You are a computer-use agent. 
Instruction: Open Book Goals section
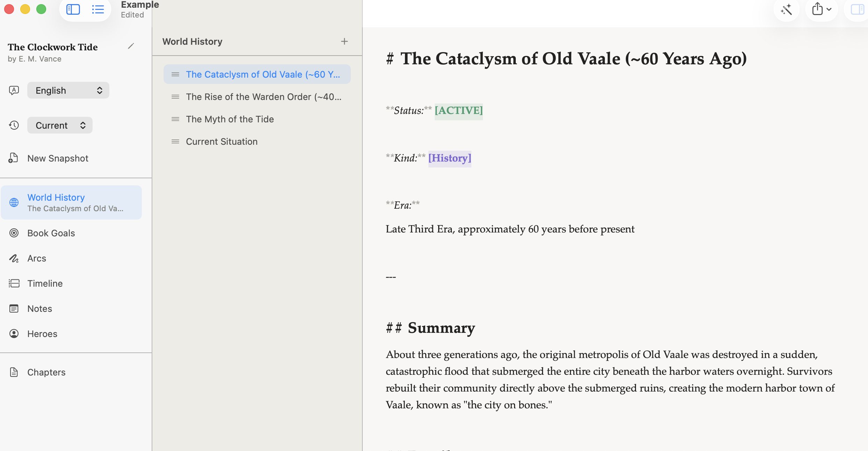(51, 233)
